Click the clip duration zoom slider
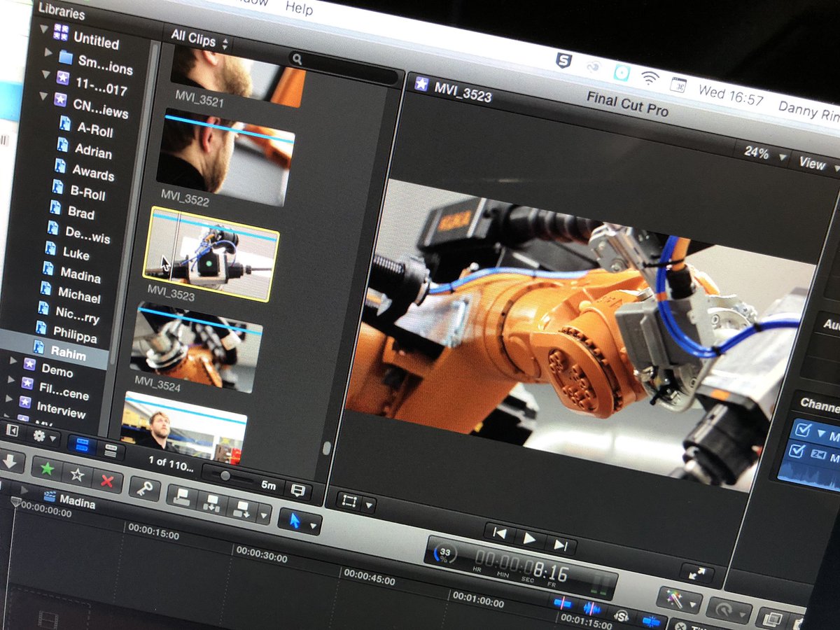840x630 pixels. click(225, 475)
